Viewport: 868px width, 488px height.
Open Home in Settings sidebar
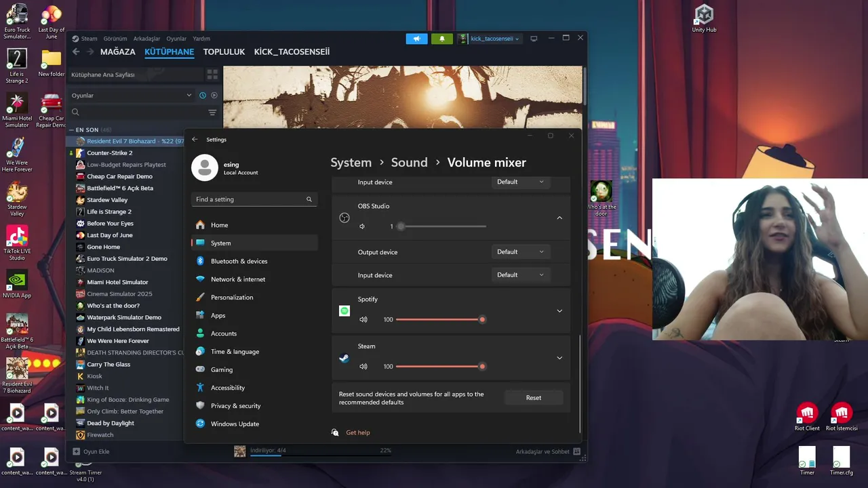click(x=254, y=225)
